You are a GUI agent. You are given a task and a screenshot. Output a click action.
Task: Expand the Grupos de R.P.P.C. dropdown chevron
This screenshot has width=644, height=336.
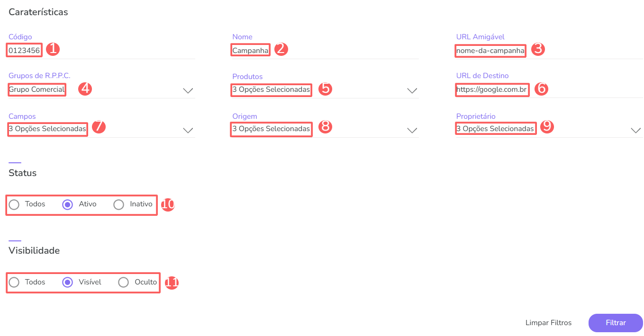coord(188,90)
